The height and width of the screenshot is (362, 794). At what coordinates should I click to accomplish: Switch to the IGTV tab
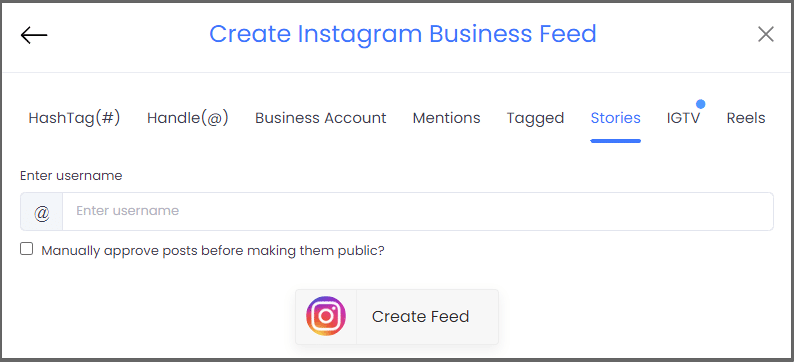click(683, 118)
